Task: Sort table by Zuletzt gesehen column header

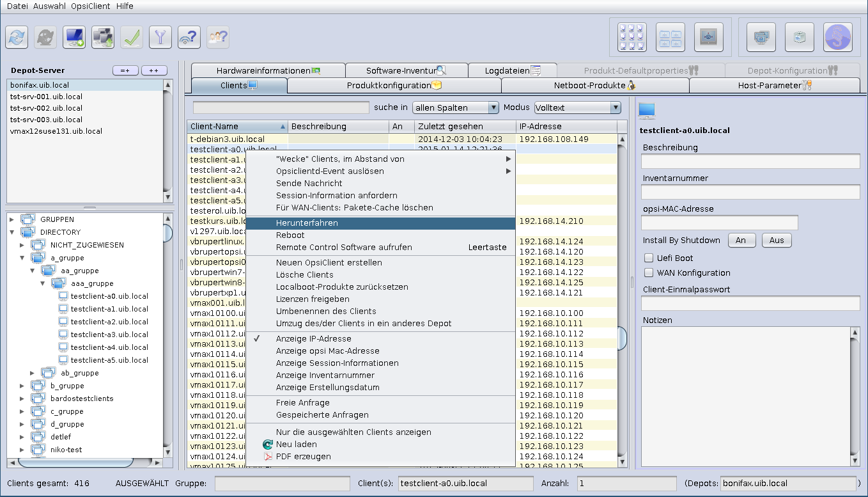Action: 465,127
